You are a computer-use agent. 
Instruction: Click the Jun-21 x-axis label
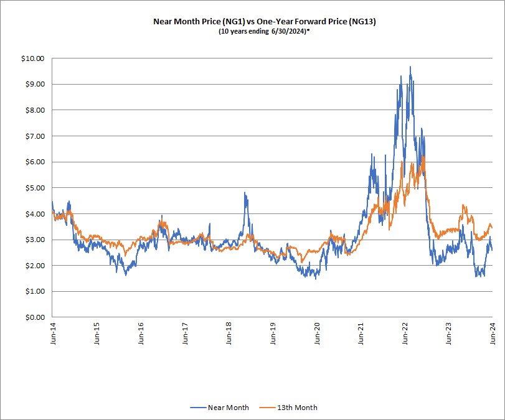pyautogui.click(x=361, y=334)
